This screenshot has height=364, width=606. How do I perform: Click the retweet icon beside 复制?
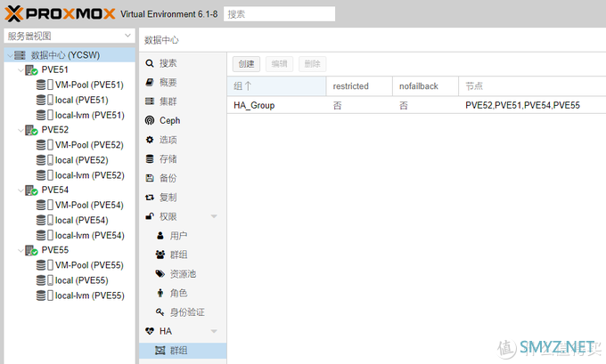(150, 198)
